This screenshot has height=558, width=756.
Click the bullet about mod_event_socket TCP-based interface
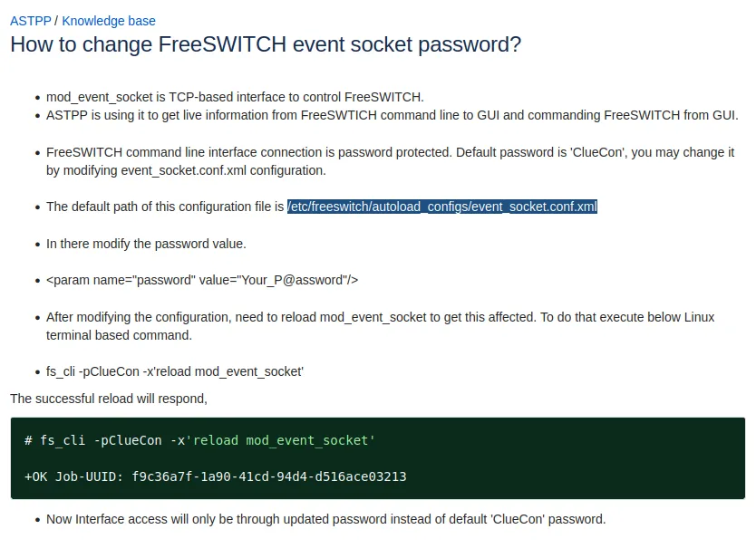pos(235,97)
